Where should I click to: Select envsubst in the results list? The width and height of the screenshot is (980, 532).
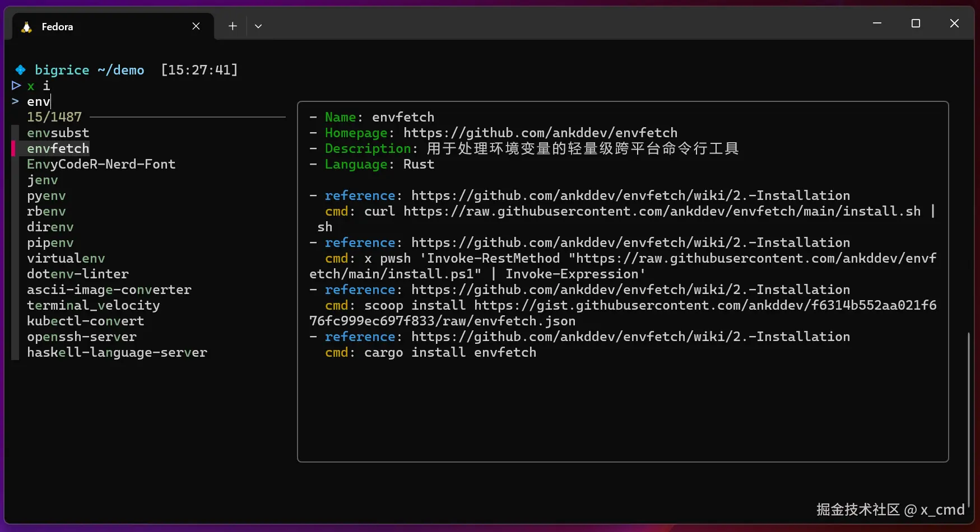[x=58, y=133]
